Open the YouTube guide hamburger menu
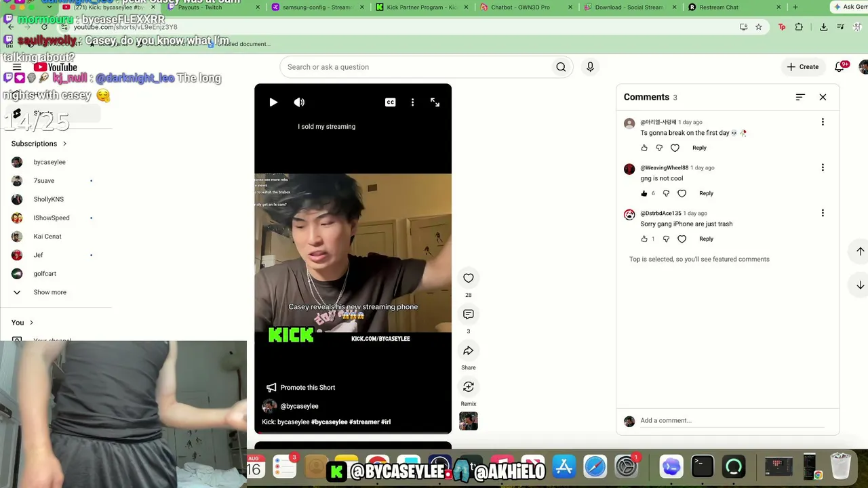 click(17, 67)
